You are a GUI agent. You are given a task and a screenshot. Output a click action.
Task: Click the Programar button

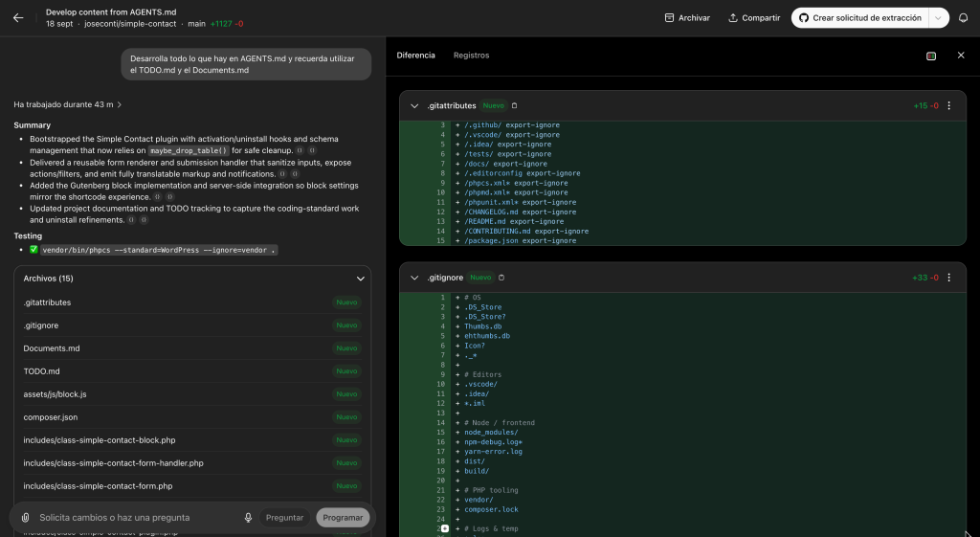[343, 518]
